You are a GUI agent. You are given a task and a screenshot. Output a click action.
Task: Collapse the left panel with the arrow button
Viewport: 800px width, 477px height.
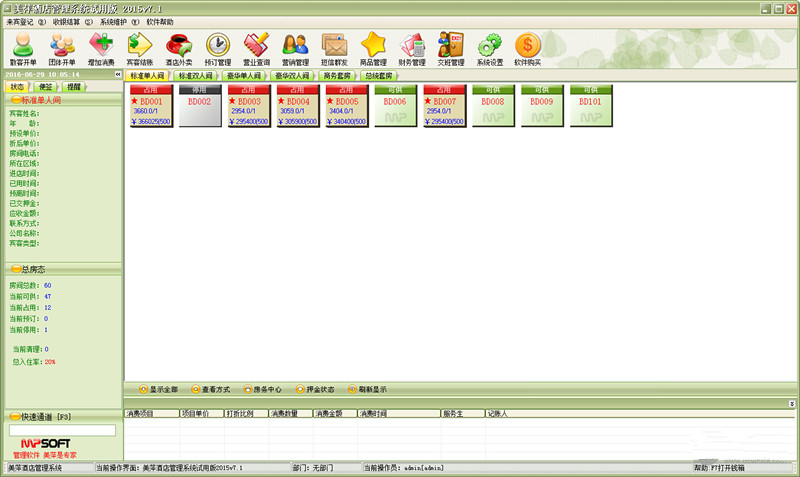coord(117,75)
